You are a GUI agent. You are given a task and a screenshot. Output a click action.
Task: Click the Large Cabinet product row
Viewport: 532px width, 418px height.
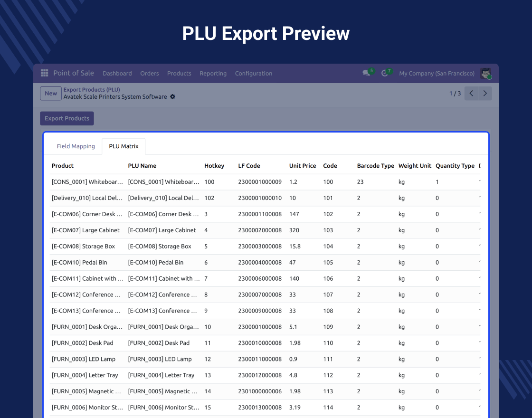pyautogui.click(x=265, y=230)
